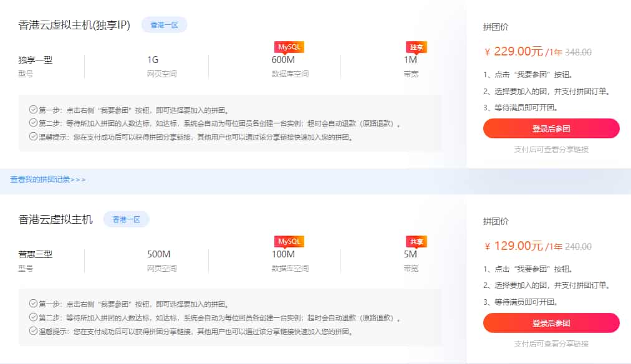The height and width of the screenshot is (364, 631).
Task: Click 登录后参团 for the 229 yuan plan
Action: pos(551,128)
